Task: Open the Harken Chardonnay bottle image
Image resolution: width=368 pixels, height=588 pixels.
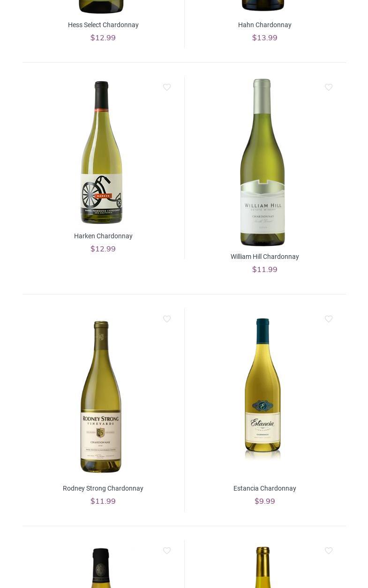Action: click(x=101, y=153)
